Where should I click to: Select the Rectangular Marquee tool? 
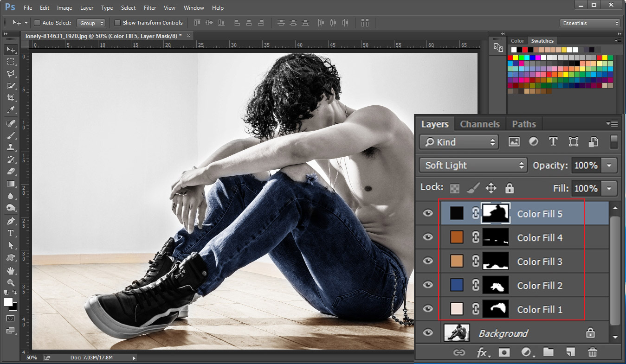pos(11,62)
